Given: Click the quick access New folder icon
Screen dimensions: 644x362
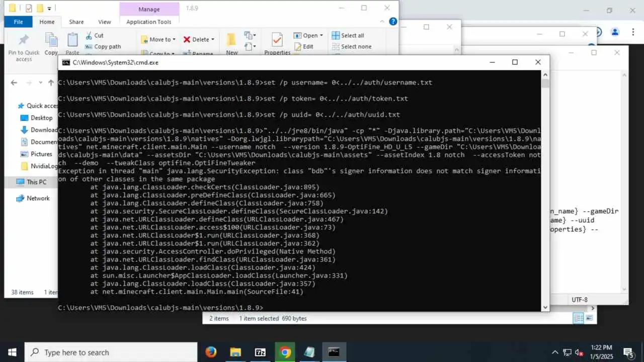Looking at the screenshot, I should 40,8.
